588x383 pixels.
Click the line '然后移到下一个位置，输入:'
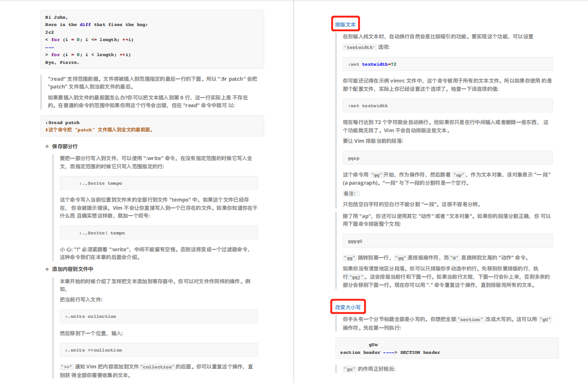pos(91,333)
